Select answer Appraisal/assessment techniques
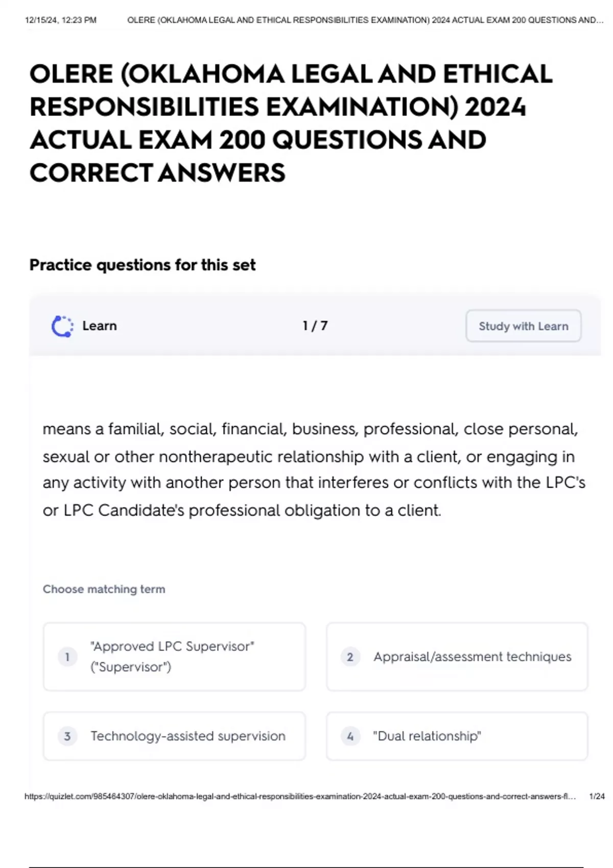This screenshot has width=613, height=868. point(457,657)
